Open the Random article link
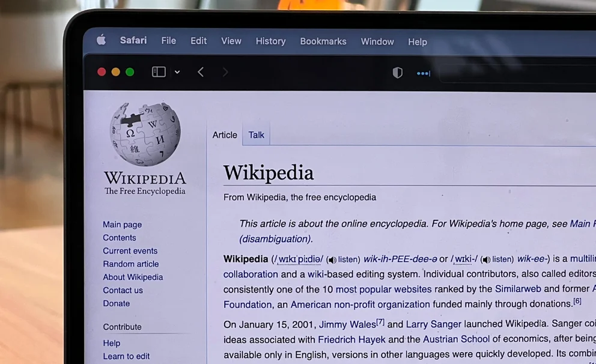This screenshot has height=364, width=596. tap(131, 264)
